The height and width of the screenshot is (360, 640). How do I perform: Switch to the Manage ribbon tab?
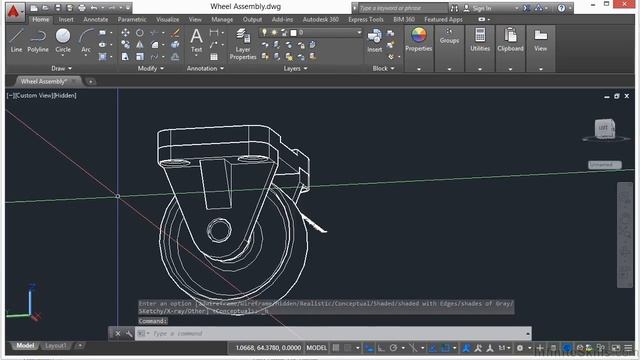[222, 19]
